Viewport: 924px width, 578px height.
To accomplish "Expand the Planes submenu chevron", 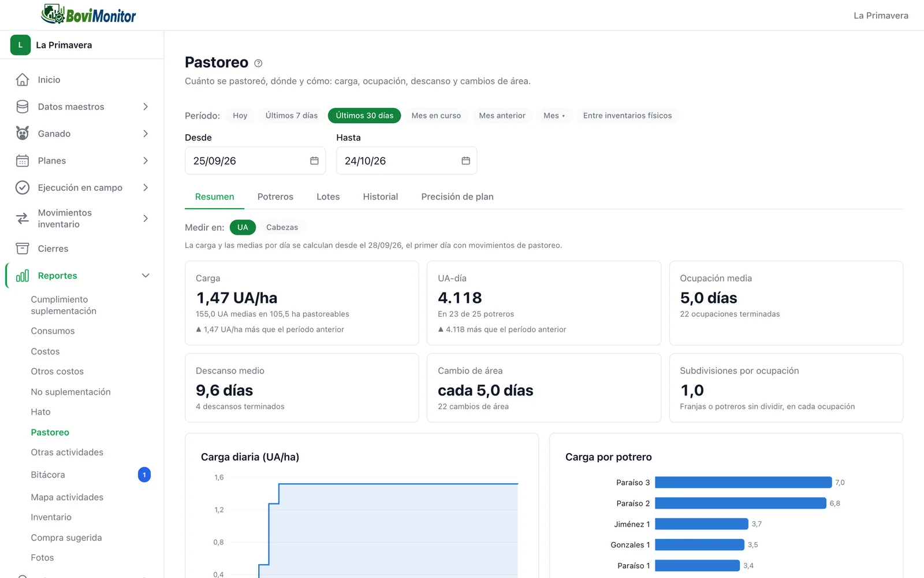I will click(146, 161).
